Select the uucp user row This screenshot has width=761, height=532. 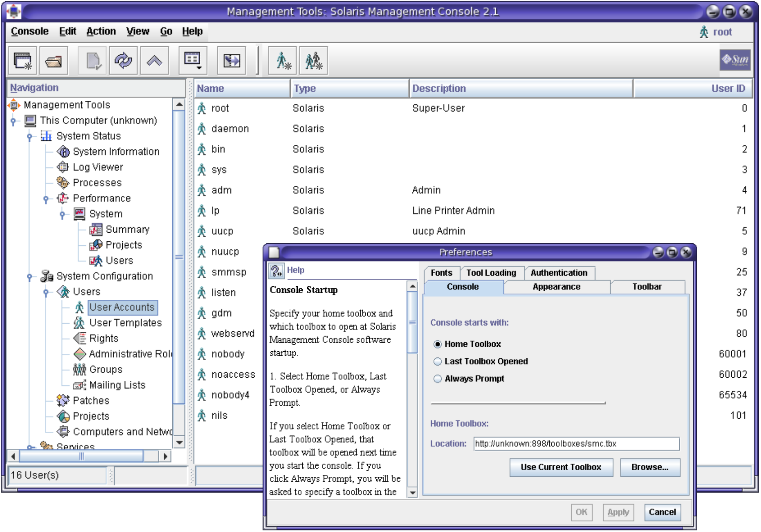tap(473, 231)
